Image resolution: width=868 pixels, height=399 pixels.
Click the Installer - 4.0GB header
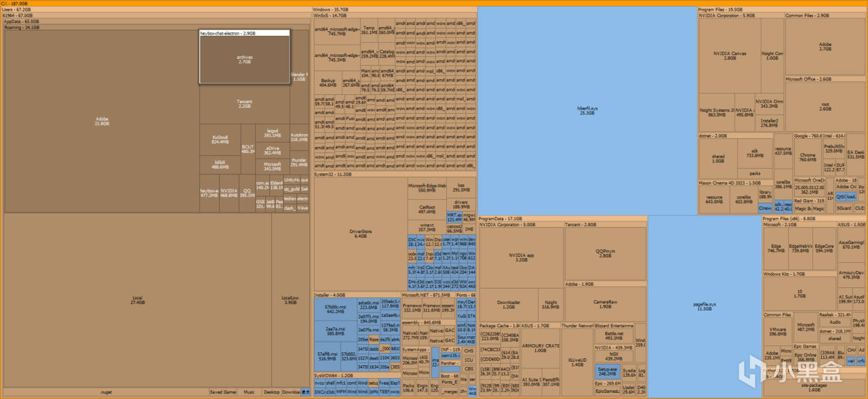356,295
